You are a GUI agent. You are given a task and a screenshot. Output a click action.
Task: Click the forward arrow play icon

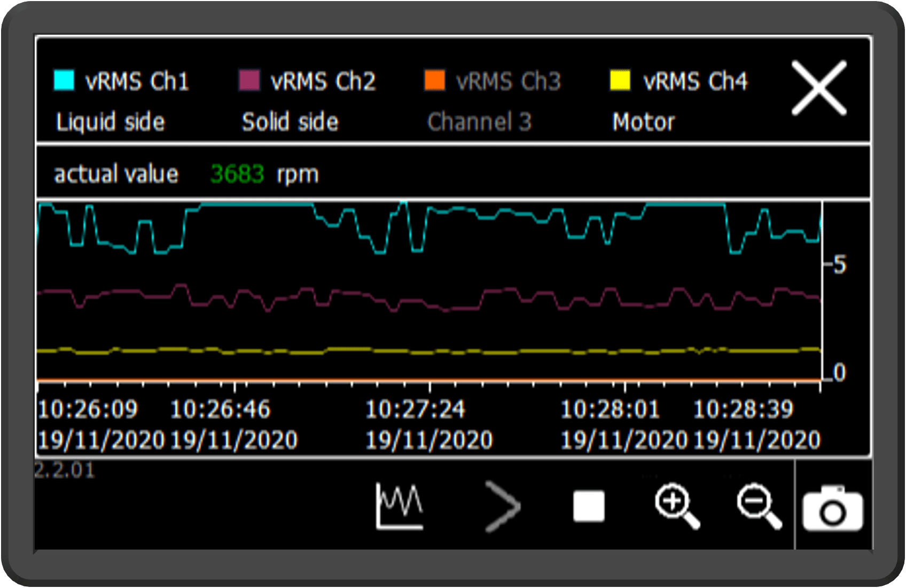click(502, 506)
